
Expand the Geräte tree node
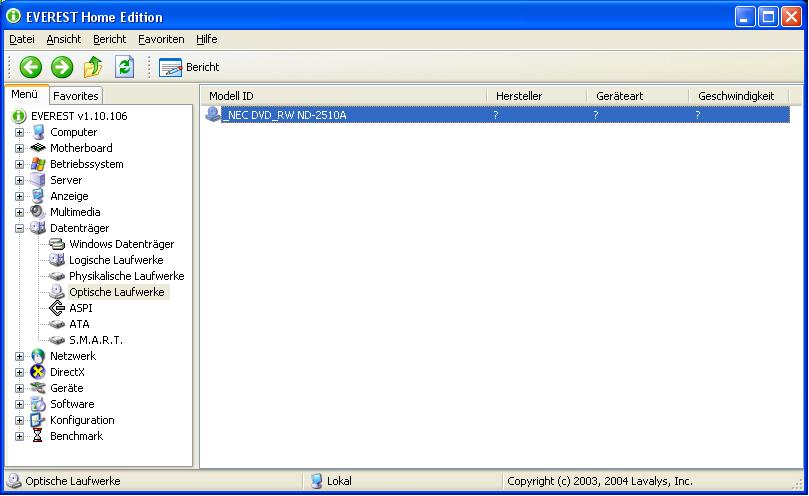coord(20,389)
